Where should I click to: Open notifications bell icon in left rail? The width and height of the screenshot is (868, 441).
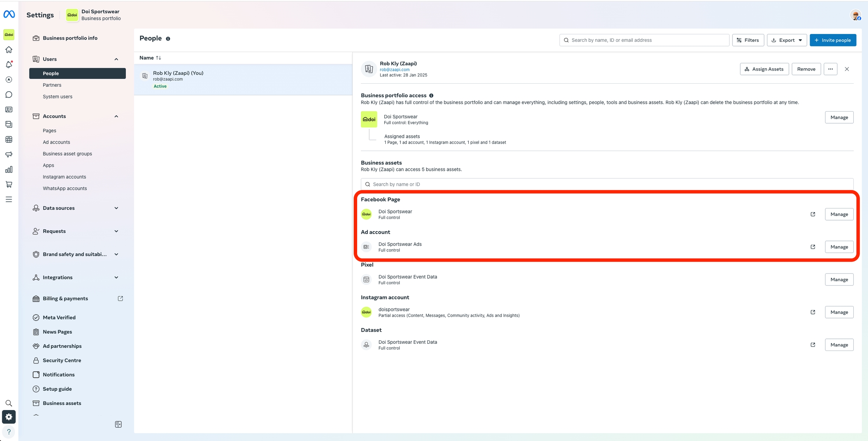(9, 65)
